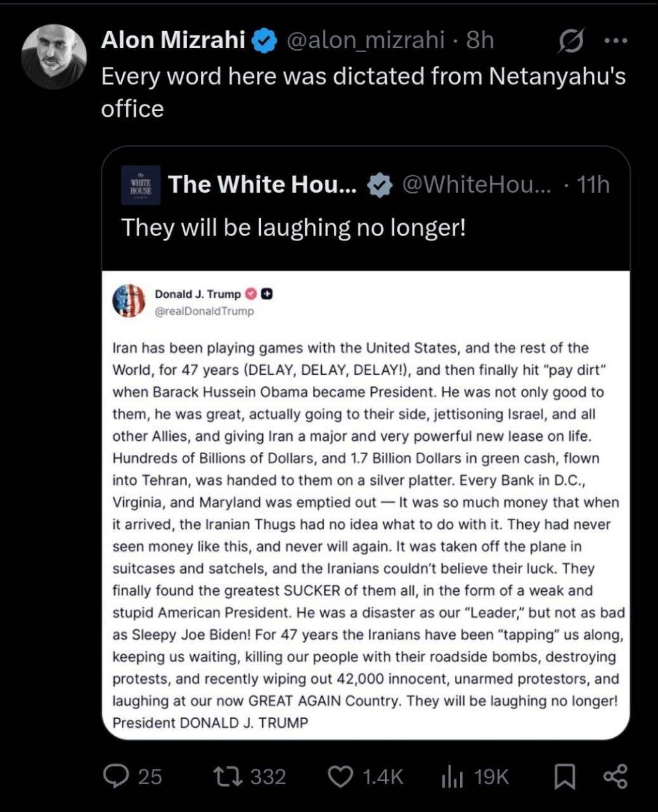
Task: Open the three-dot more options menu
Action: (615, 41)
